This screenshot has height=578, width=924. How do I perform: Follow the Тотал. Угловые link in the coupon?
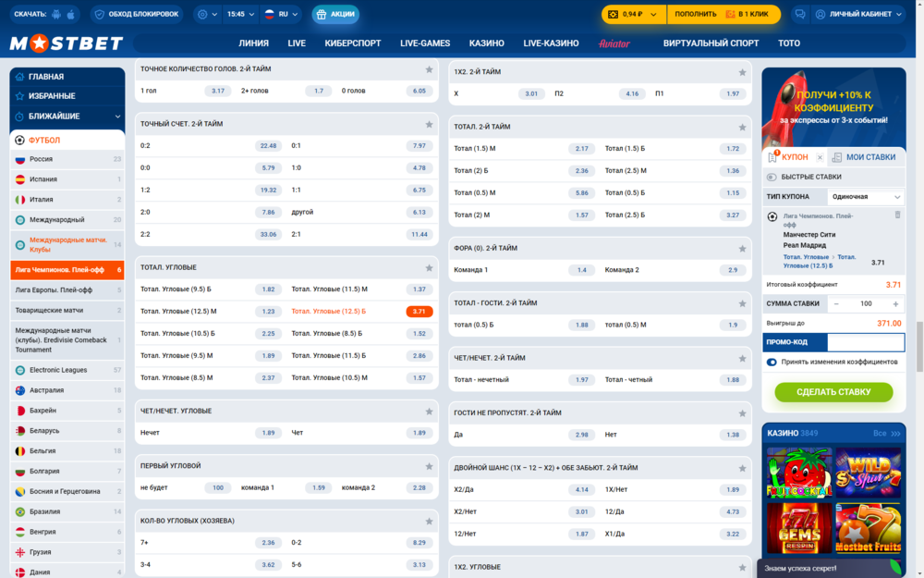point(806,257)
